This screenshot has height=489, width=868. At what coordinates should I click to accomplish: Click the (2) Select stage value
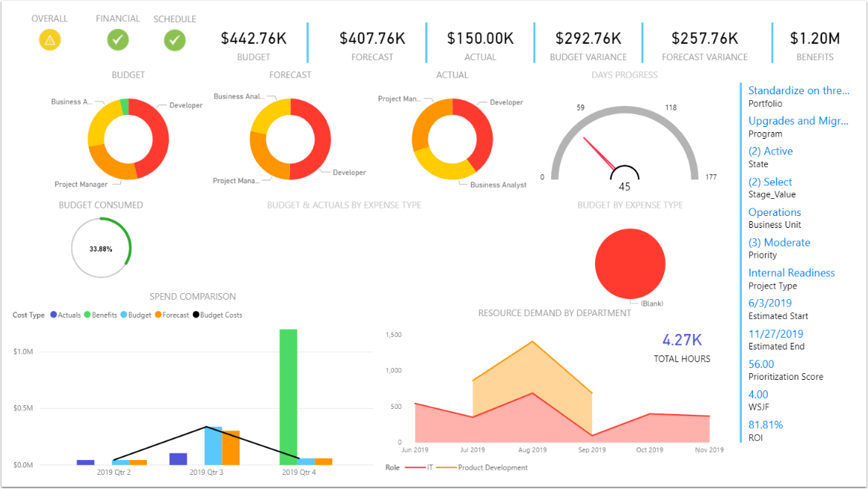[770, 182]
